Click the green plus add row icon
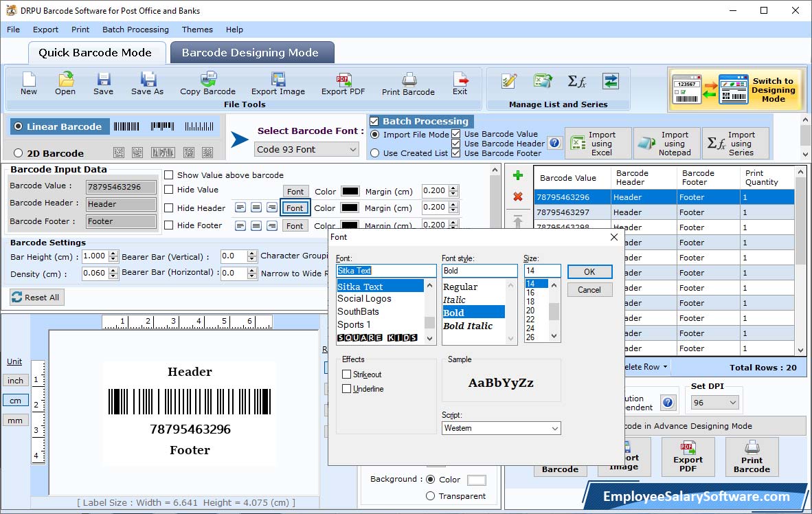The width and height of the screenshot is (812, 514). point(517,176)
